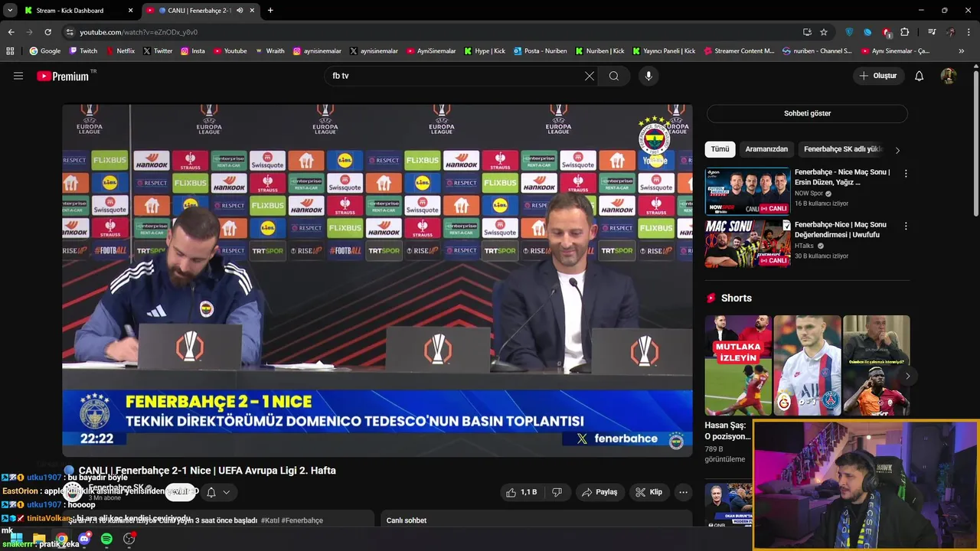Open the Wraith bookmark
Screen dimensions: 980x551
click(x=269, y=51)
